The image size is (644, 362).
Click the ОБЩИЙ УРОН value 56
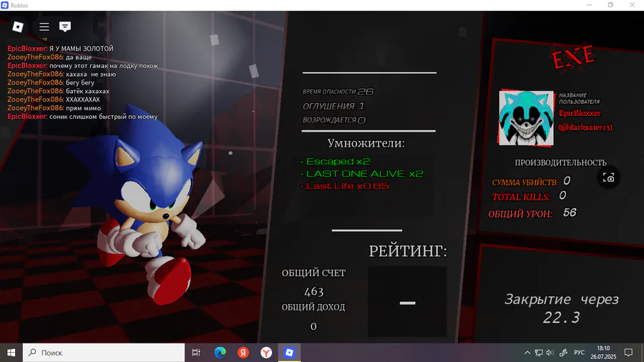(x=570, y=212)
